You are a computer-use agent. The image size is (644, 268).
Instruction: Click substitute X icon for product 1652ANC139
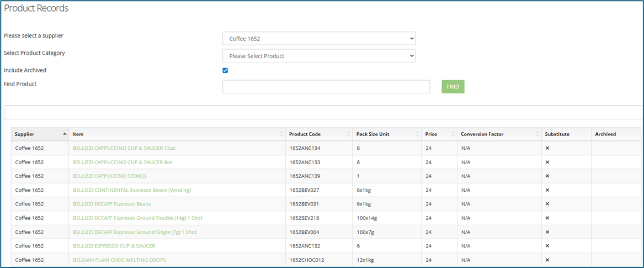coord(547,176)
